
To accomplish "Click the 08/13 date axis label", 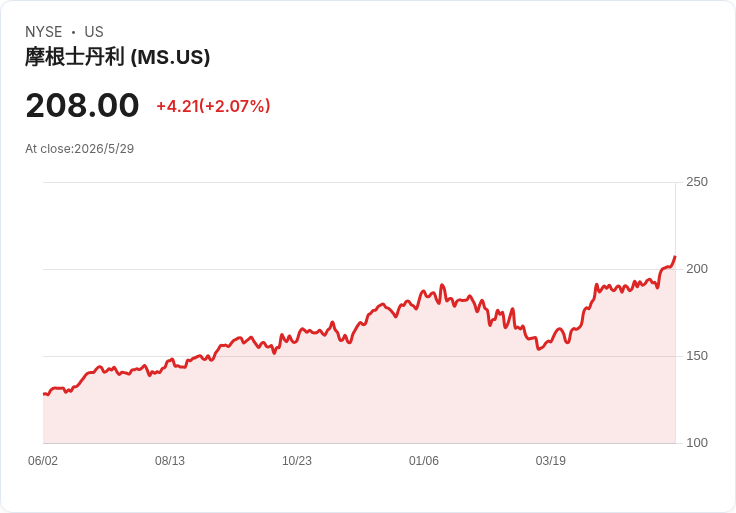I will [170, 461].
